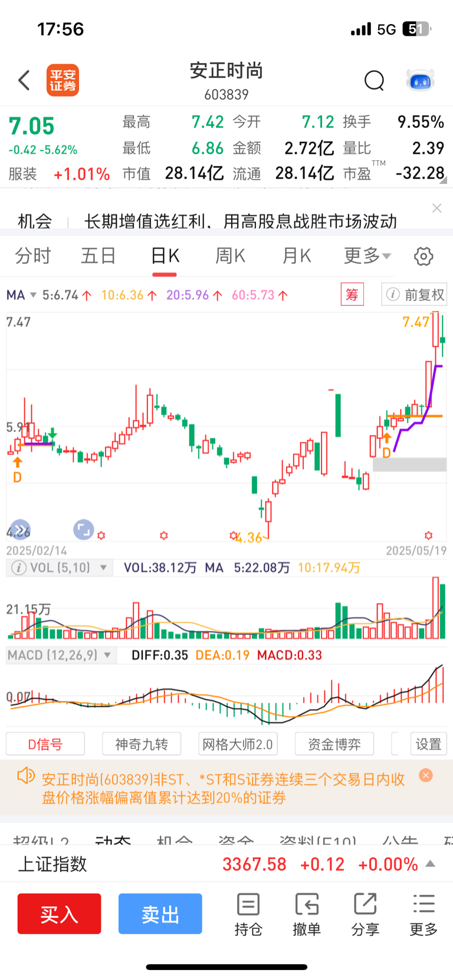The image size is (453, 980).
Task: Open chart settings gear icon
Action: [x=424, y=256]
